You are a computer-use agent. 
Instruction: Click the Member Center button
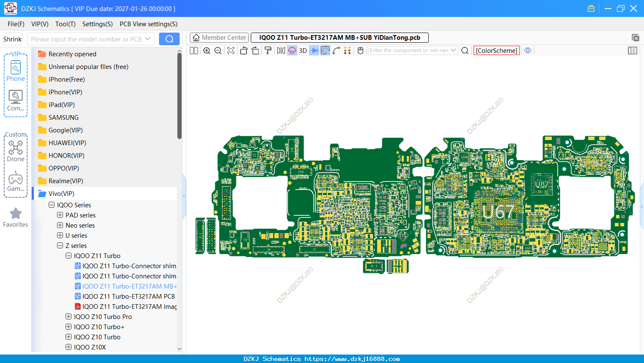pos(219,38)
